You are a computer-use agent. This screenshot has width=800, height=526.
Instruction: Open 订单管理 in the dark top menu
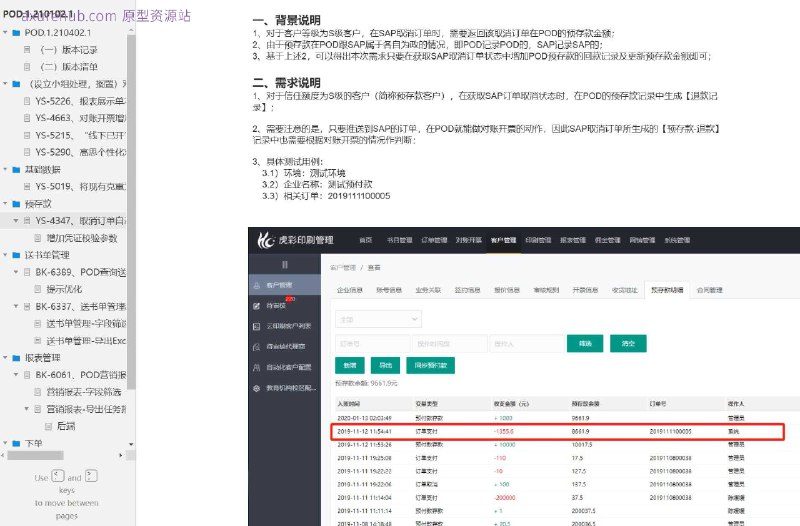pos(434,240)
